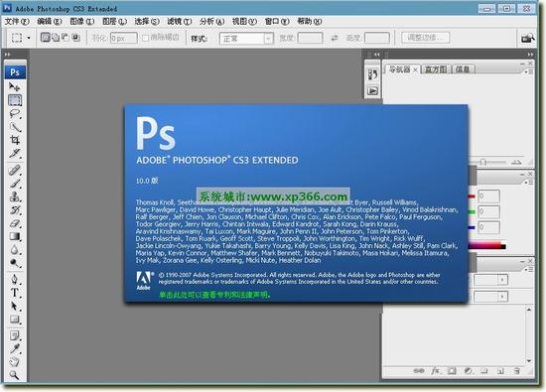Select the Quick Selection wand tool
546x392 pixels.
pos(15,127)
